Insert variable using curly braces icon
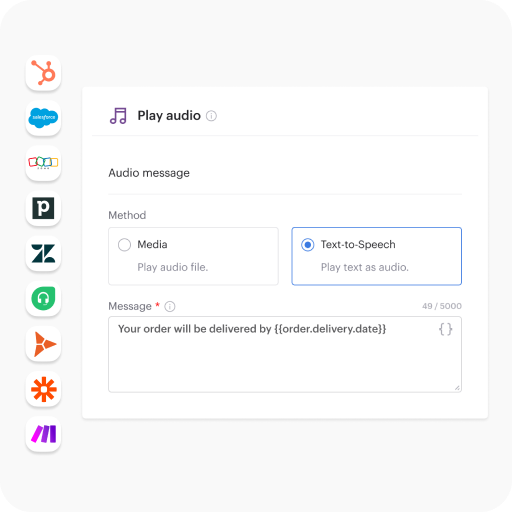 445,329
